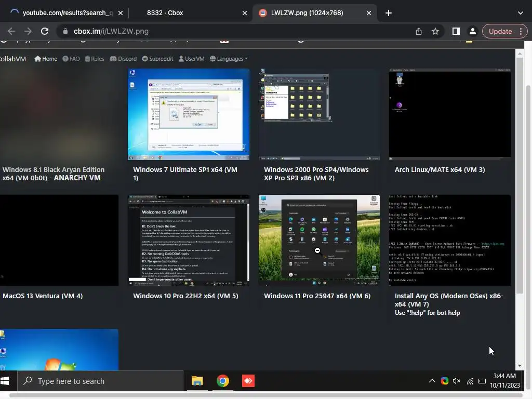
Task: Click the lock icon in the address bar
Action: point(65,31)
